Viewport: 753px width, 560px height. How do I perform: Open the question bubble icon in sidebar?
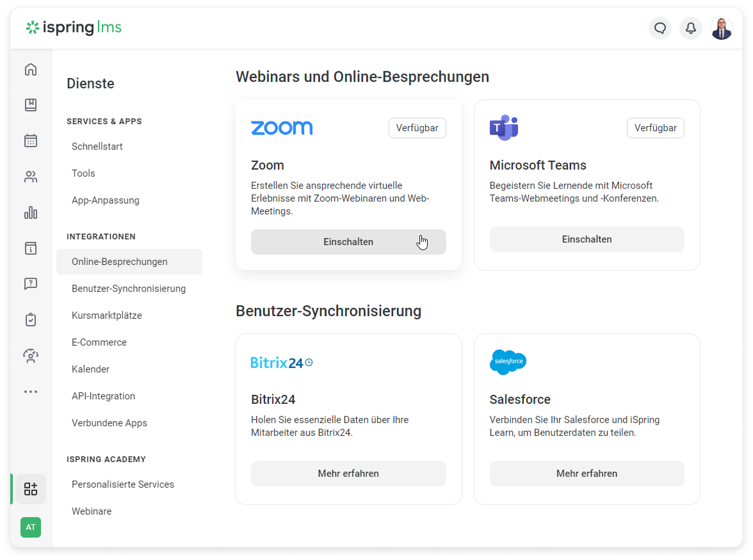[x=31, y=284]
